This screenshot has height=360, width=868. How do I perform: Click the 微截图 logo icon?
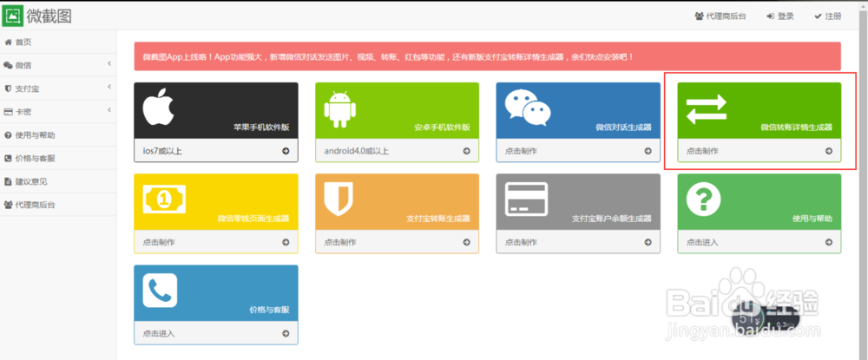pos(12,16)
